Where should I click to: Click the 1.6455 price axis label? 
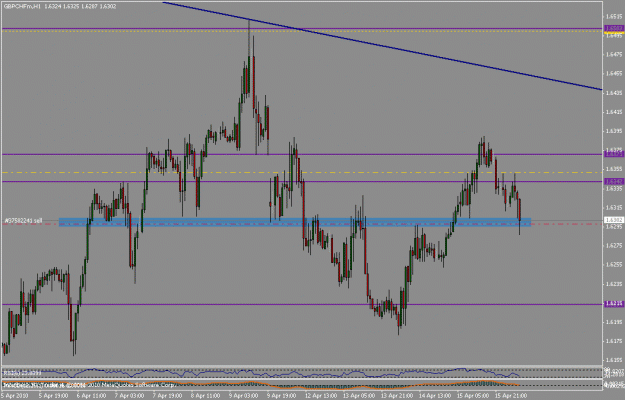point(612,74)
